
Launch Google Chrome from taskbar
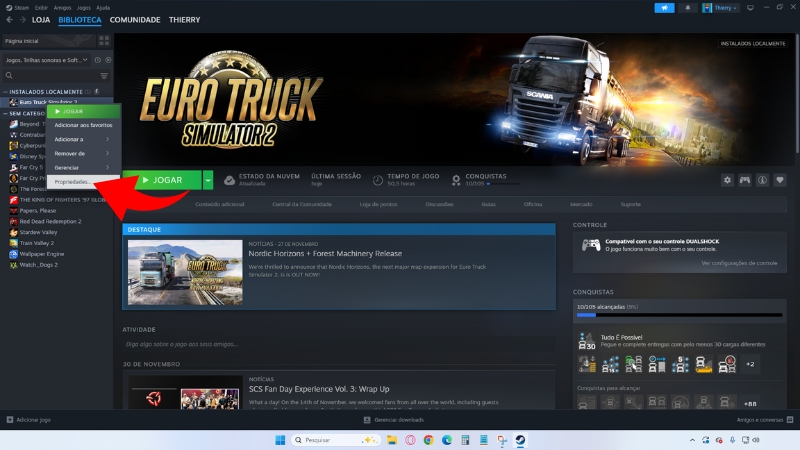429,440
